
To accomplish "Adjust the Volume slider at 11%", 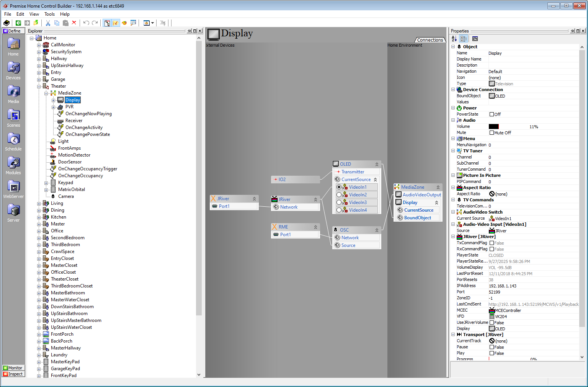I will (493, 126).
